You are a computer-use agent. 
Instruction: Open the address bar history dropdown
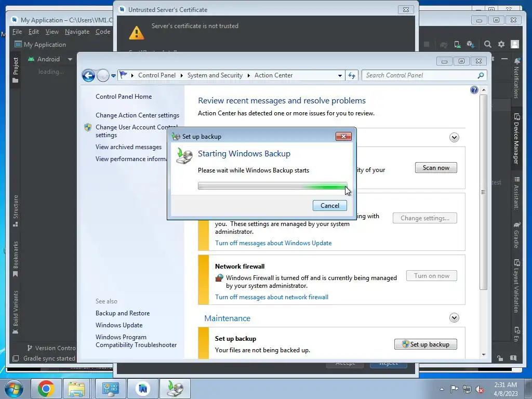pos(340,76)
